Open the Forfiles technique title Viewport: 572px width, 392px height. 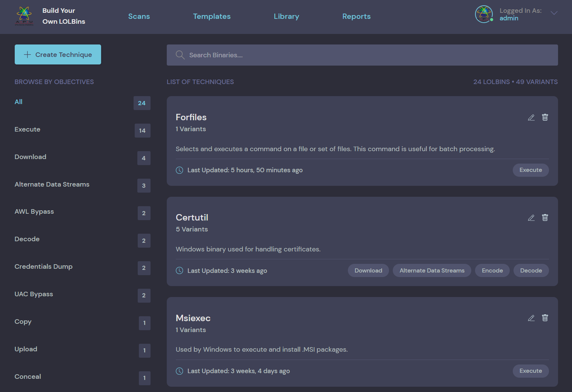click(191, 117)
